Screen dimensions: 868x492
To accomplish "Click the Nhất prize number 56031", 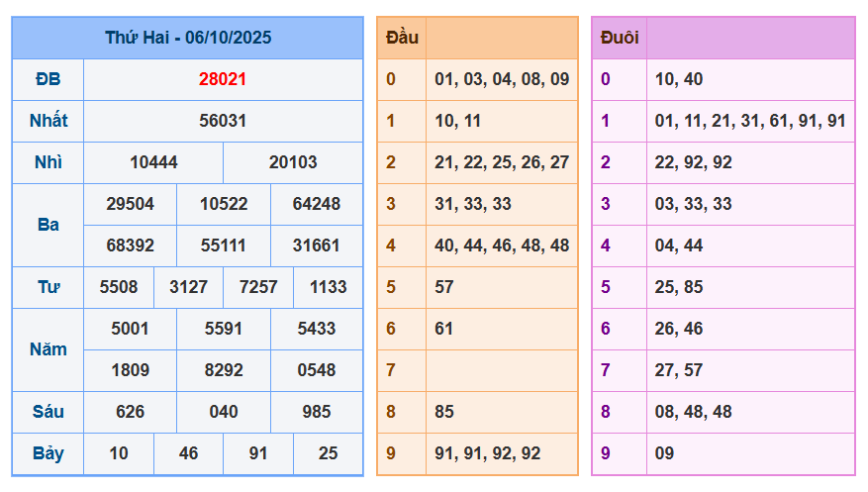I will (x=223, y=121).
